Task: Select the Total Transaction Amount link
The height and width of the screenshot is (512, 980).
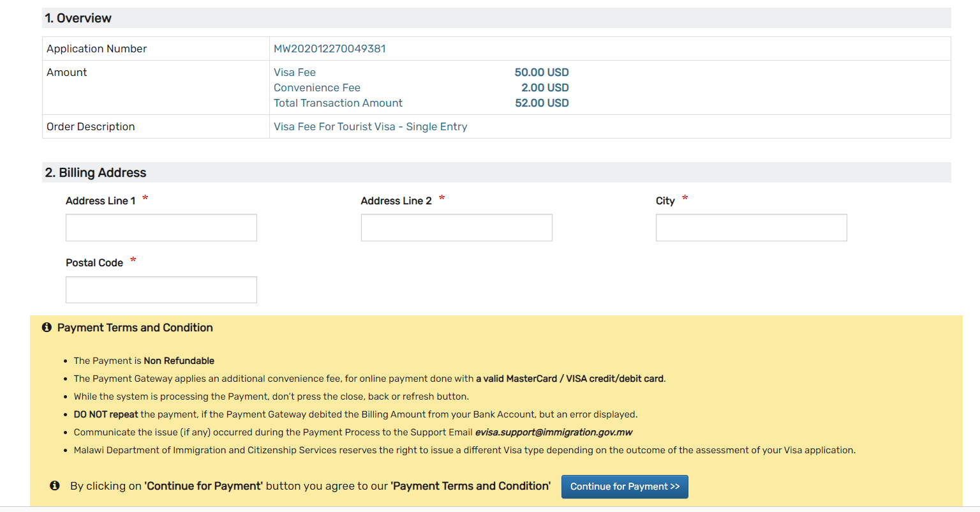Action: click(338, 103)
